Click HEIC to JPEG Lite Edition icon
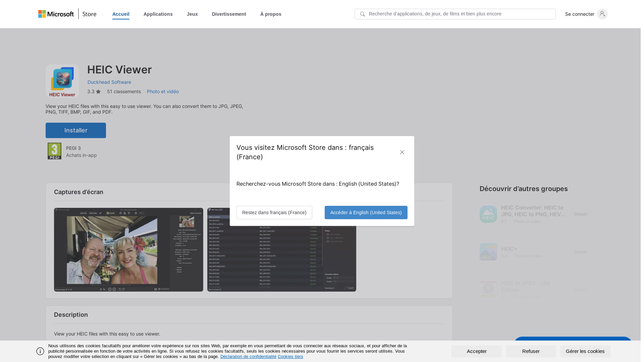The height and width of the screenshot is (362, 644). pyautogui.click(x=488, y=289)
